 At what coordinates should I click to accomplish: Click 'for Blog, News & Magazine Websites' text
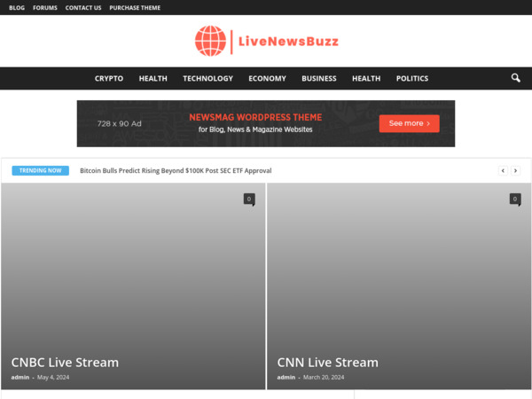(255, 129)
